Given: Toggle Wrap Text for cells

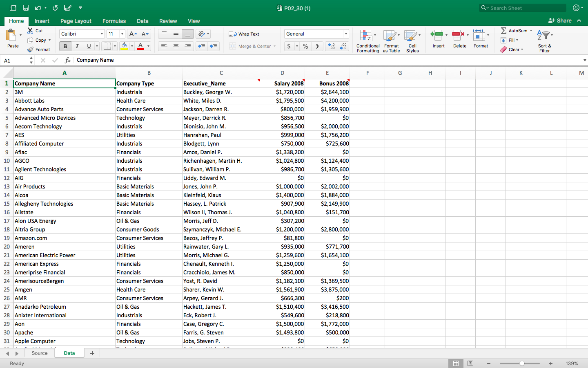Looking at the screenshot, I should [x=244, y=34].
